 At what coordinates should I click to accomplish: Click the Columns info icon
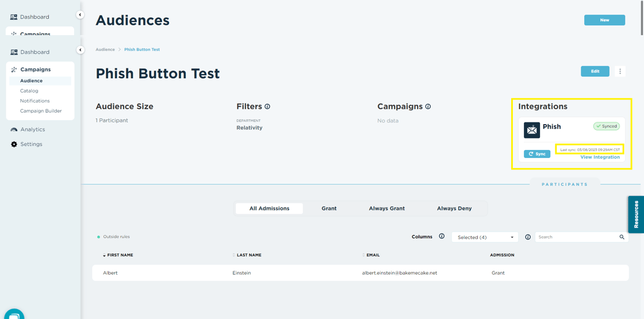point(442,236)
